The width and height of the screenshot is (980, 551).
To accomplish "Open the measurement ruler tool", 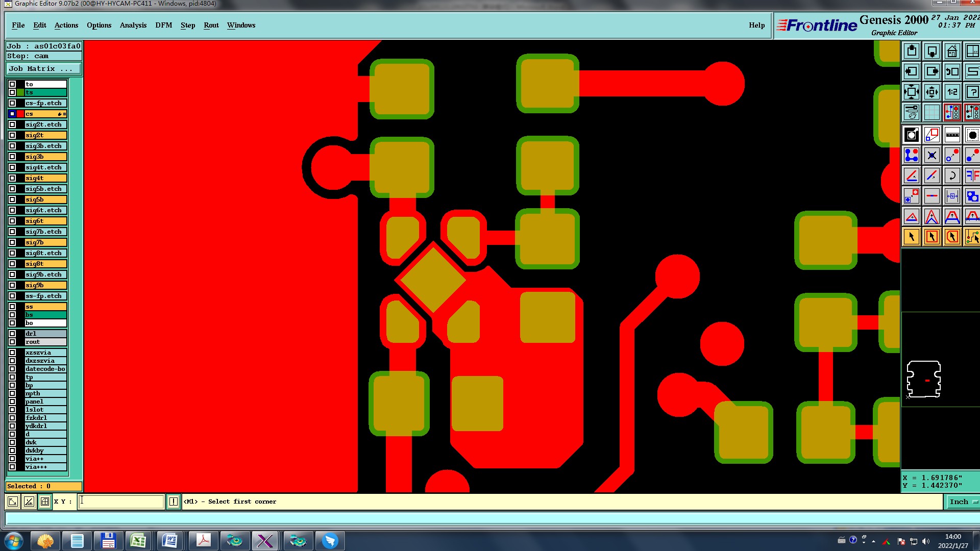I will (952, 135).
